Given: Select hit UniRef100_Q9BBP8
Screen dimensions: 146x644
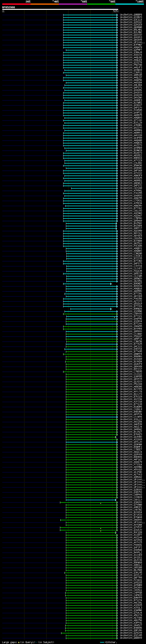Looking at the screenshot, I should [x=131, y=15].
